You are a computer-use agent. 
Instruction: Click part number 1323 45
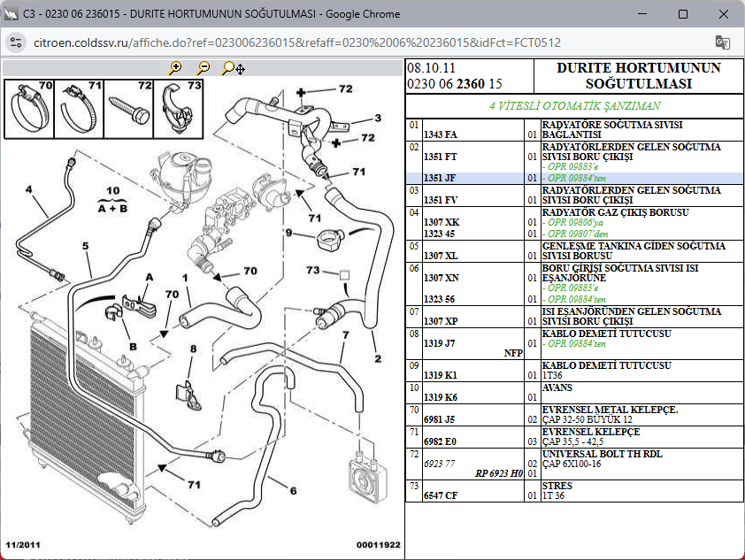[x=440, y=234]
